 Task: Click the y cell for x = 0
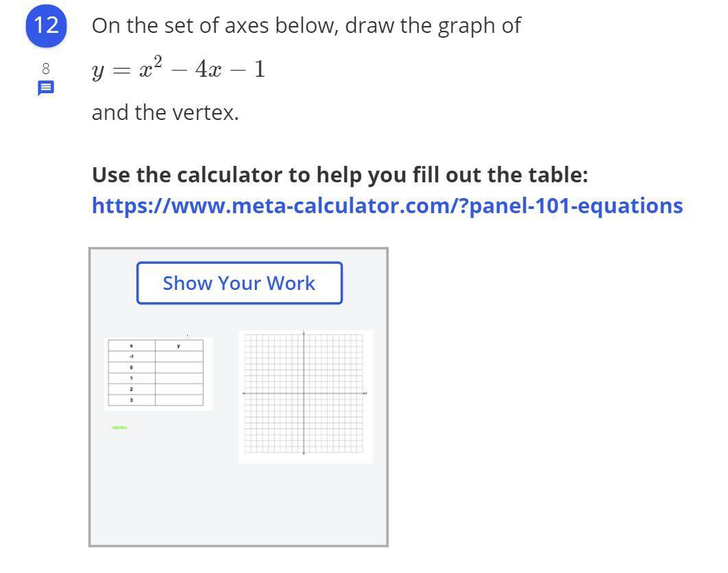pos(179,367)
